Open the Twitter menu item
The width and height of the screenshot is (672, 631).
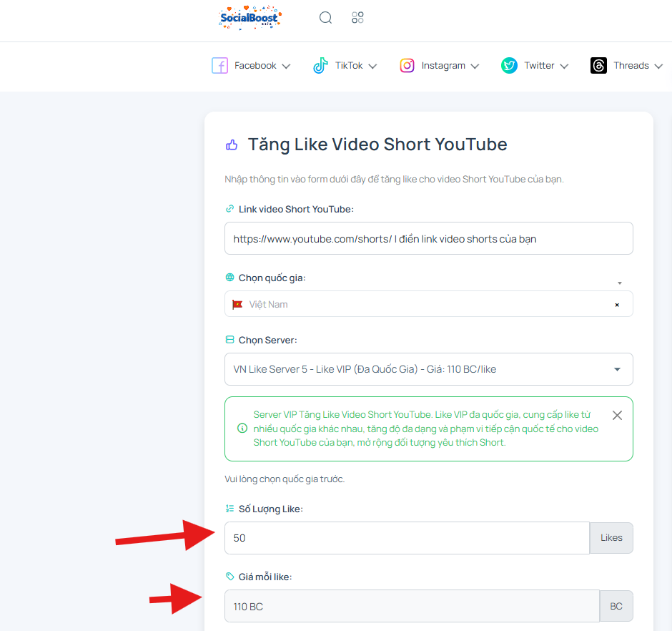[x=535, y=66]
